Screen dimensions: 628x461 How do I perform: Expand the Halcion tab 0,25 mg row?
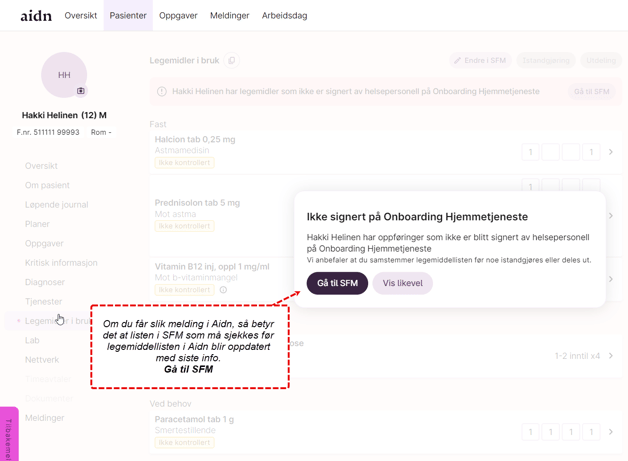(x=611, y=152)
